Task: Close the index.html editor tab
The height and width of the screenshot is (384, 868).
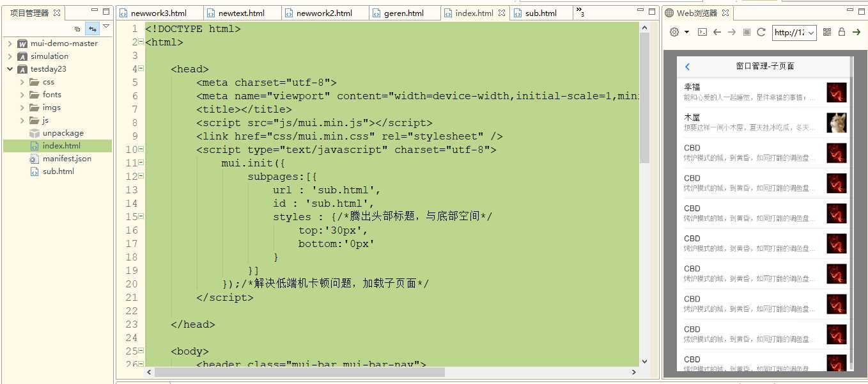Action: click(x=501, y=13)
